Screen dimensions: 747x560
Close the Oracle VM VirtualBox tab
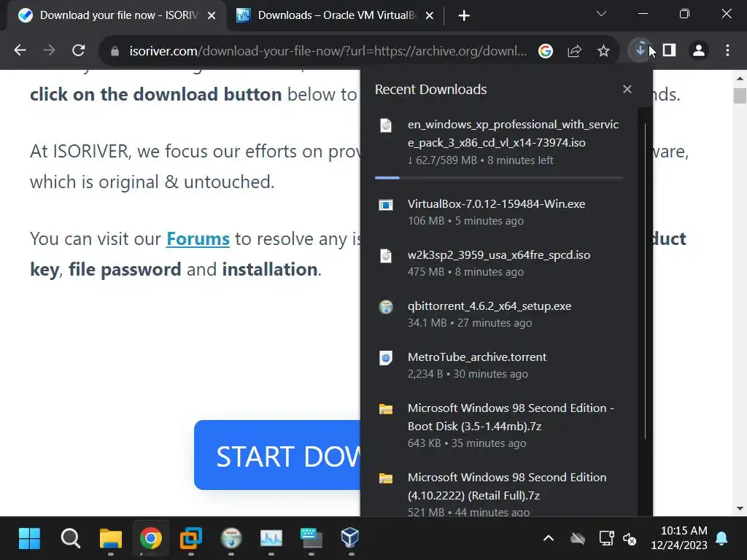point(429,16)
